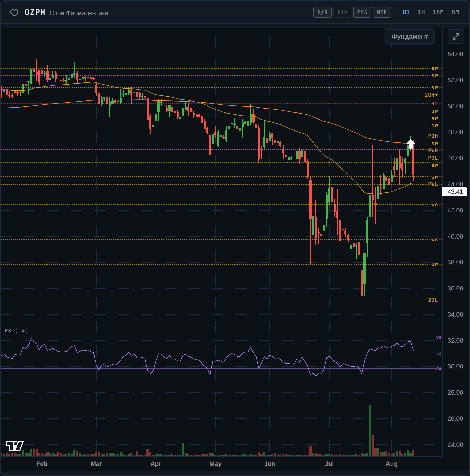Screen dimensions: 470x476
Task: Click the RSI 70 overbought label
Action: 439,338
